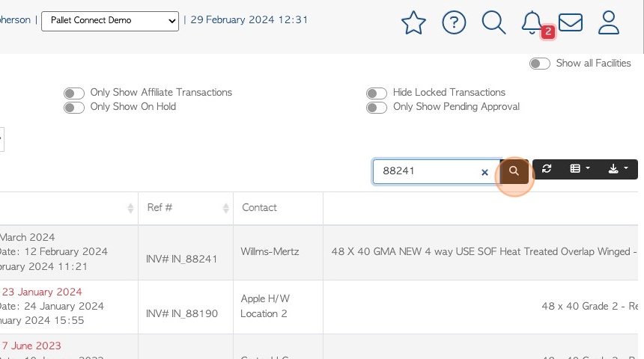Viewport: 644px width, 359px height.
Task: Toggle Only Show Pending Approval
Action: pos(377,108)
